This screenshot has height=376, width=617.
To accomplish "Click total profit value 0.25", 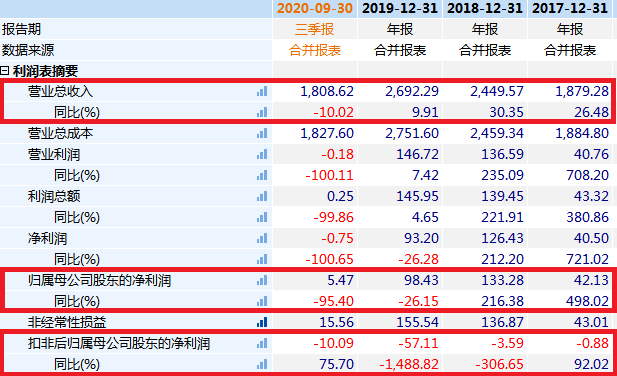I will (340, 196).
